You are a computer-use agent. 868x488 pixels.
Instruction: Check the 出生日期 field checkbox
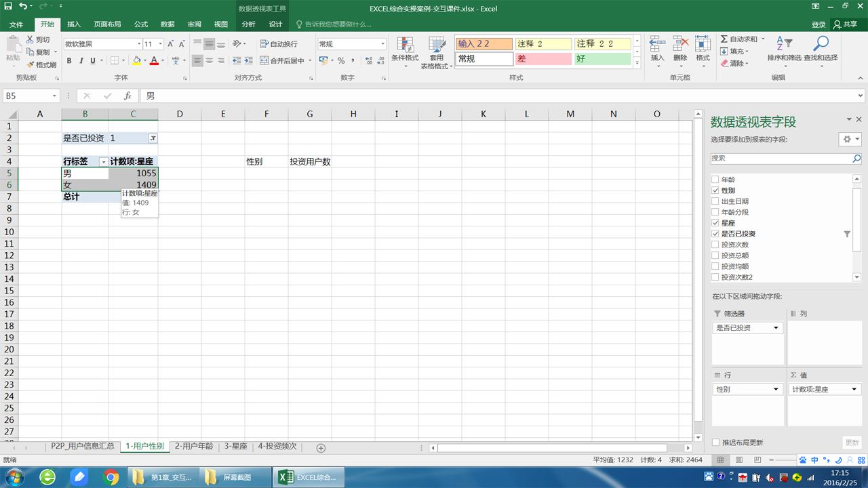pyautogui.click(x=715, y=201)
